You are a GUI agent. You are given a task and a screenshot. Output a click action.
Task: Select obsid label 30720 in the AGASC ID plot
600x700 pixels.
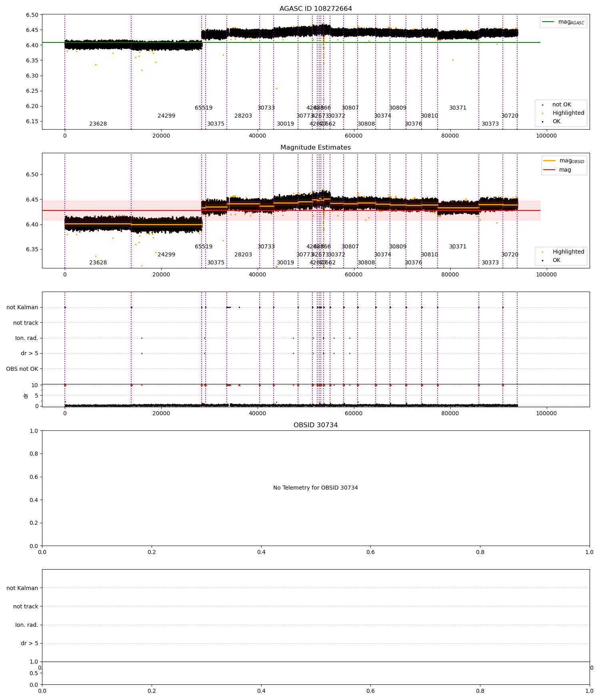tap(510, 116)
